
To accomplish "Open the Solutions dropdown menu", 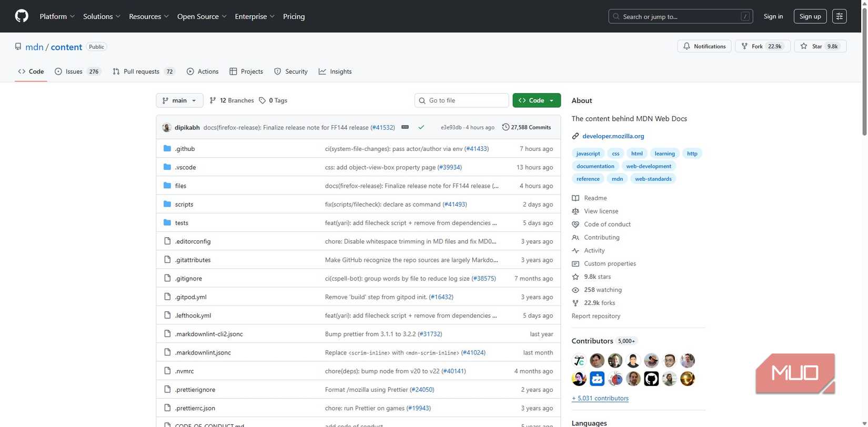I will (102, 16).
